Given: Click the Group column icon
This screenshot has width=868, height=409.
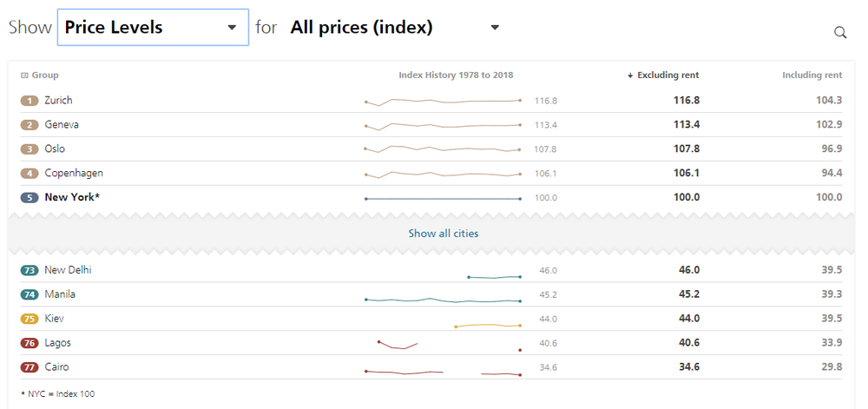Looking at the screenshot, I should point(24,76).
